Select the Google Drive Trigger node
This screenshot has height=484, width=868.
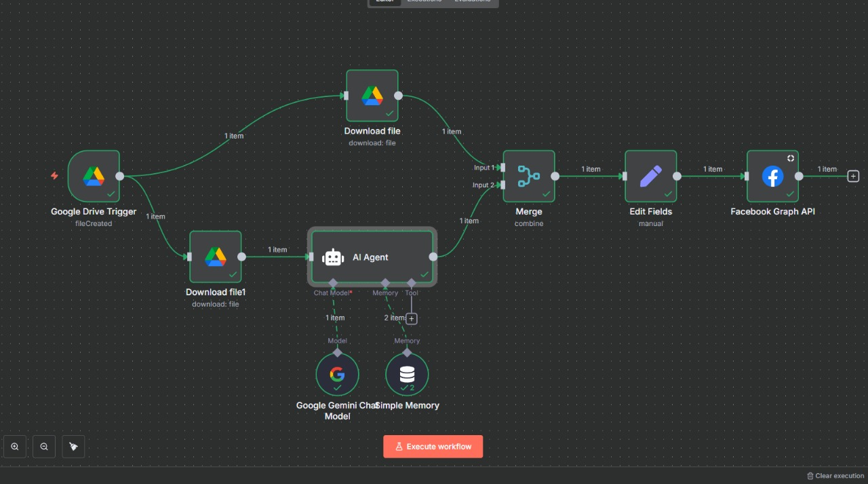pos(94,176)
